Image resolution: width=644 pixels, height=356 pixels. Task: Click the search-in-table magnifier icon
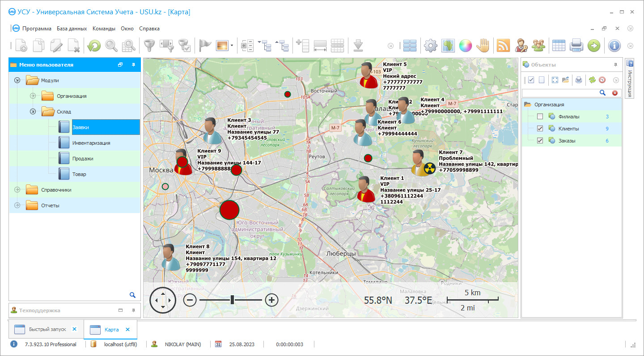pyautogui.click(x=129, y=45)
